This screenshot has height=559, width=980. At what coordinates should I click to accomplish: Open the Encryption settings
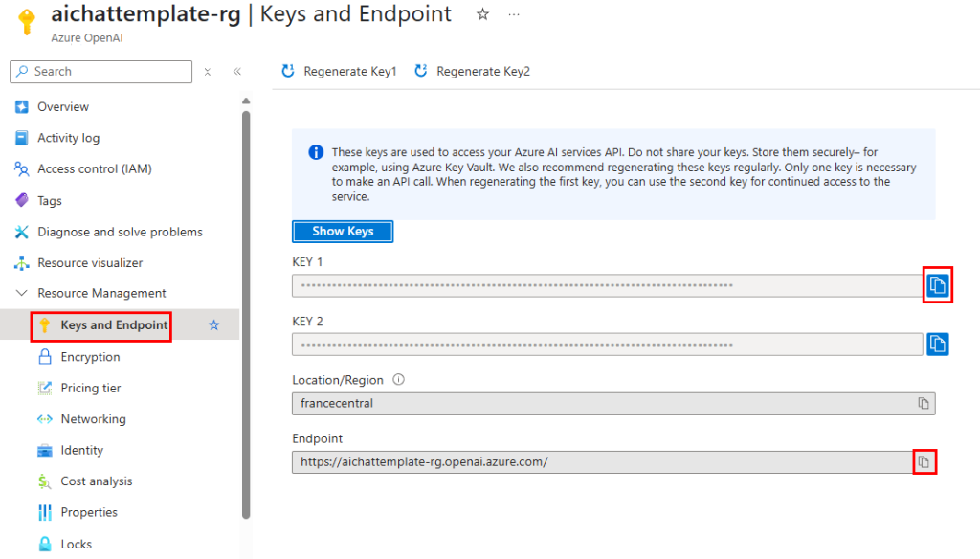[90, 357]
